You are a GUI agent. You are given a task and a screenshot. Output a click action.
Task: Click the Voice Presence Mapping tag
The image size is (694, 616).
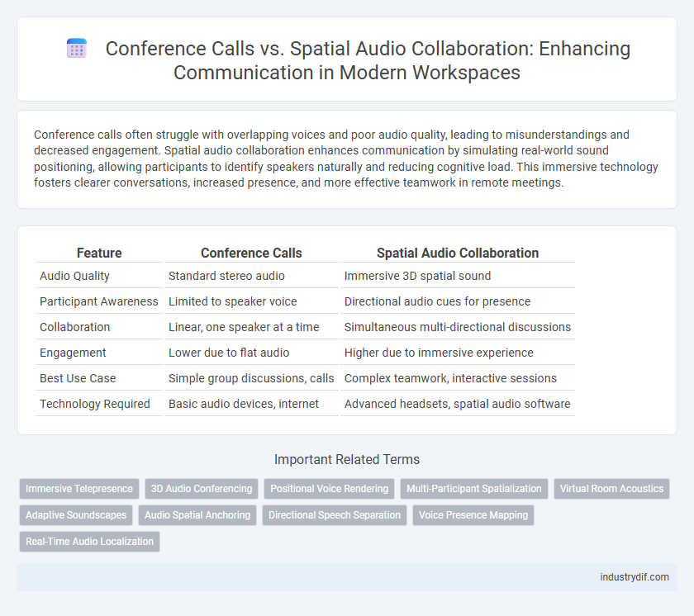point(473,514)
